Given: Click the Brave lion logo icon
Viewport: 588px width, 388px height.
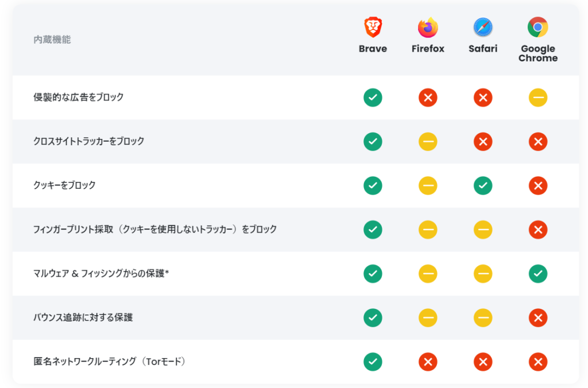Looking at the screenshot, I should (373, 27).
